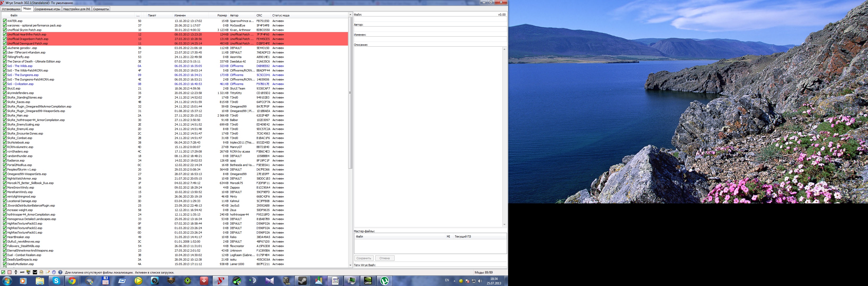
Task: Click the Отмена button
Action: 385,258
